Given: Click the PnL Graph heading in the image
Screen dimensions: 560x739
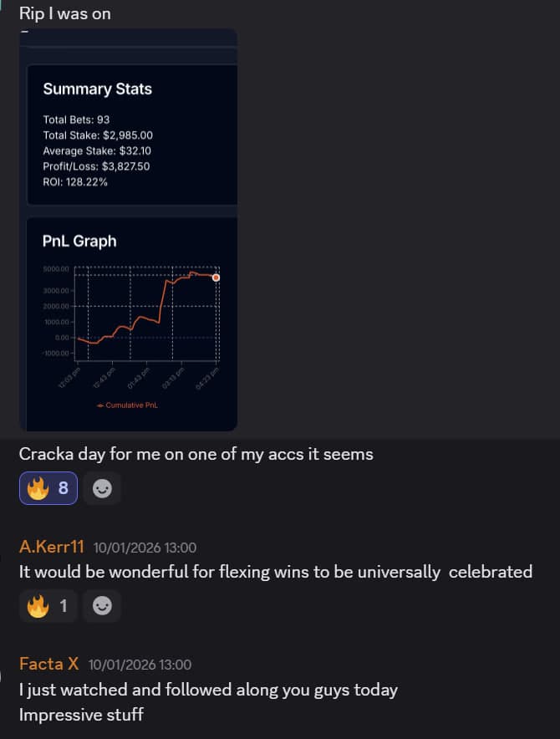Looking at the screenshot, I should 79,242.
